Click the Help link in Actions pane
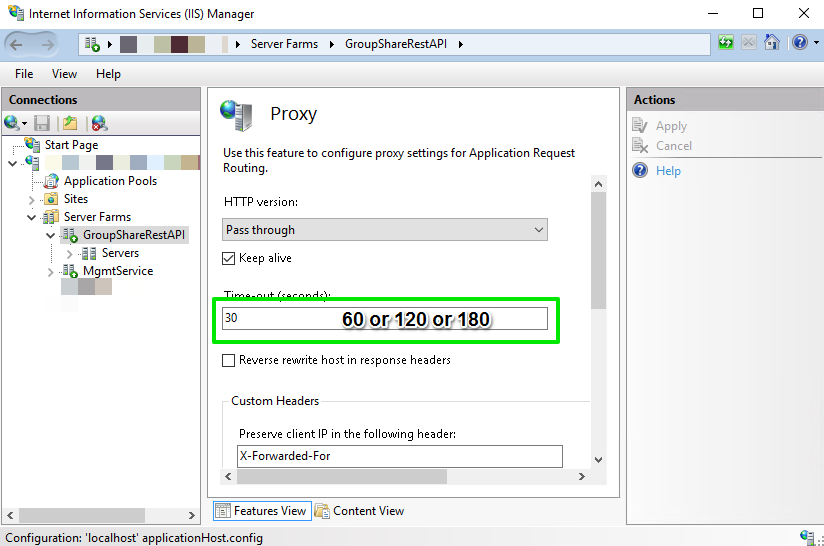The width and height of the screenshot is (824, 546). [x=668, y=171]
